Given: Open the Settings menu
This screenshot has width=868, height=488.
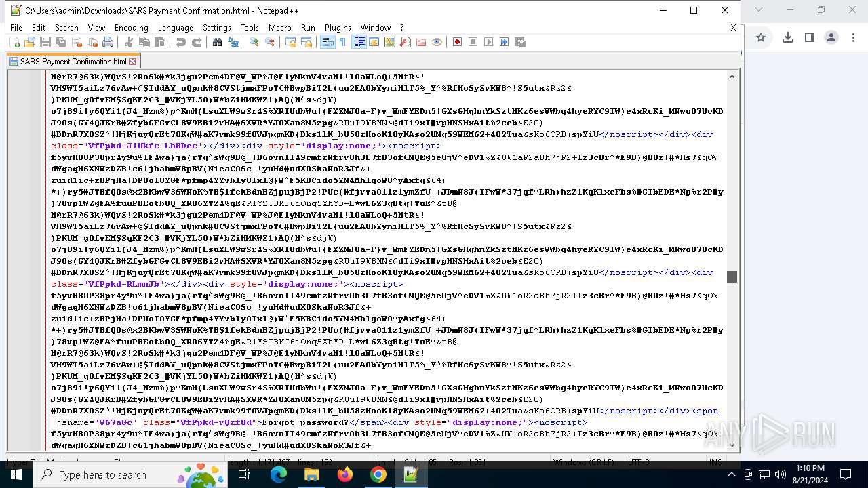Looking at the screenshot, I should pos(217,28).
